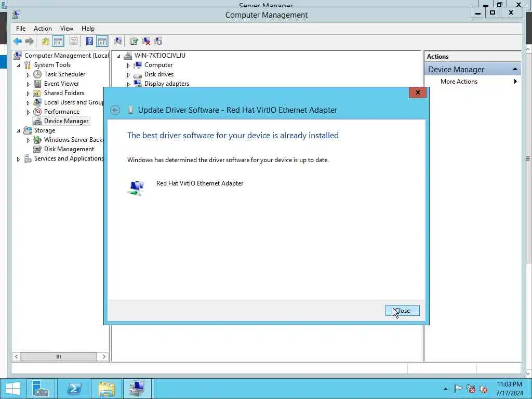Toggle Show/Hide Action Pane icon
532x399 pixels.
pos(102,42)
